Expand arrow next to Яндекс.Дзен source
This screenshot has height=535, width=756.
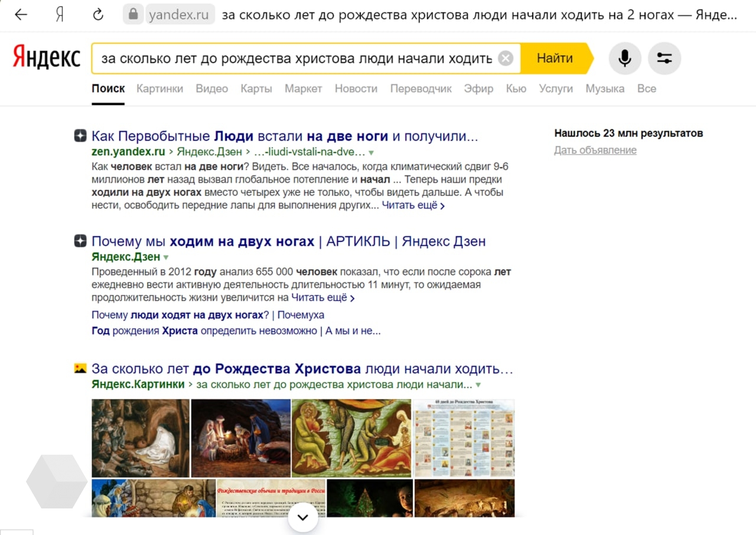[166, 257]
